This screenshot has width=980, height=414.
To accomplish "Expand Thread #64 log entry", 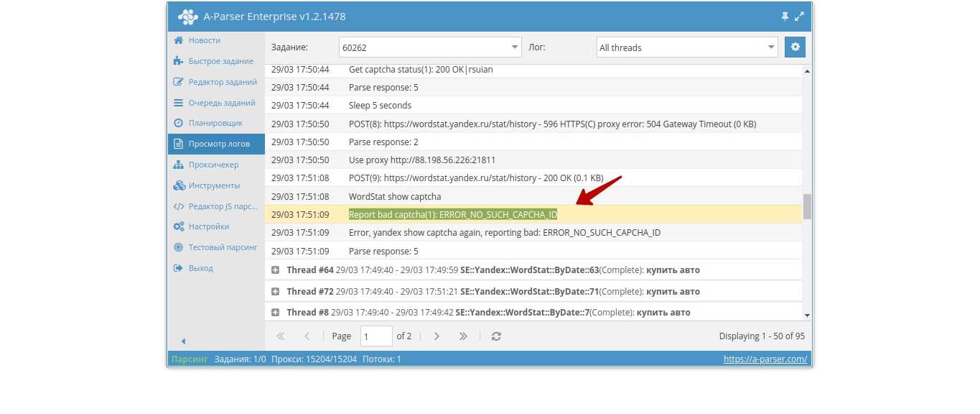I will click(275, 270).
